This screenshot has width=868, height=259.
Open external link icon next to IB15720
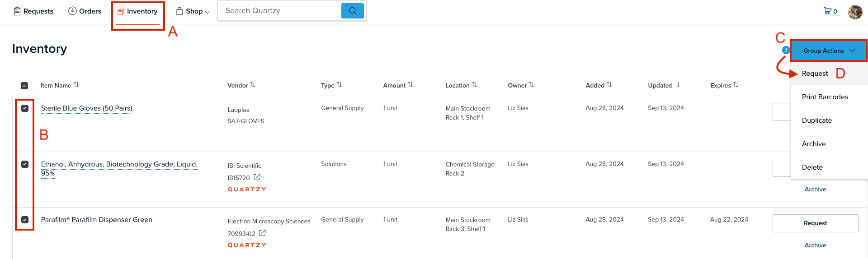[257, 177]
